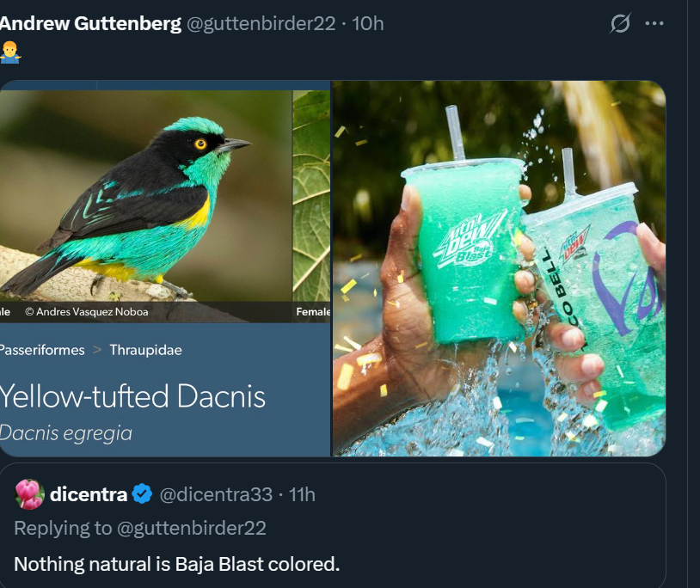This screenshot has width=700, height=588.
Task: Open Andrew Guttenberg's profile name
Action: (x=90, y=24)
